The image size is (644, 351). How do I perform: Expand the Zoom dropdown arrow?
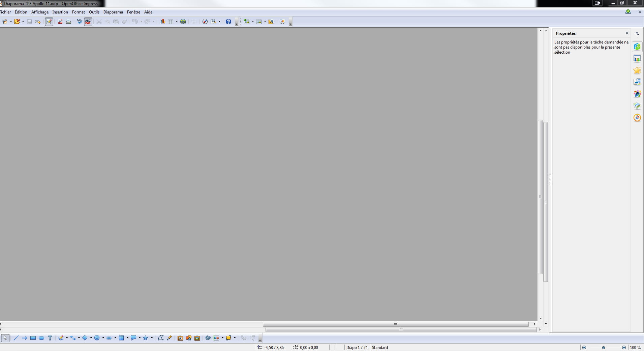click(x=219, y=22)
